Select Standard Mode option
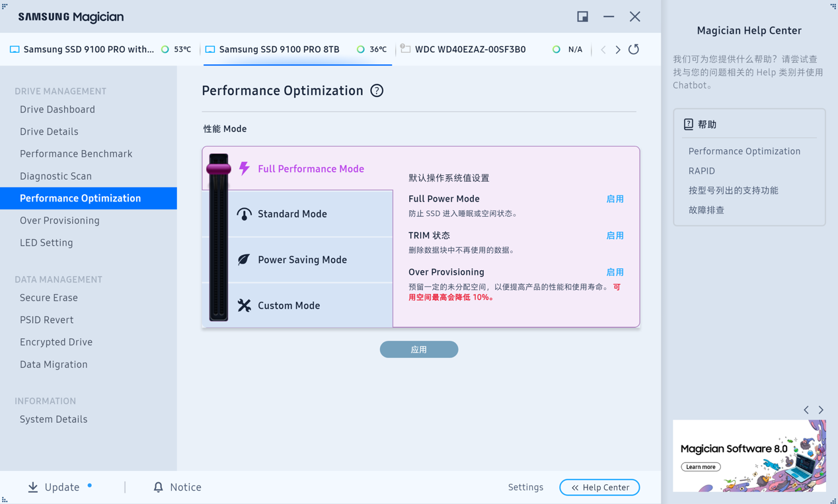The height and width of the screenshot is (504, 838). [292, 214]
